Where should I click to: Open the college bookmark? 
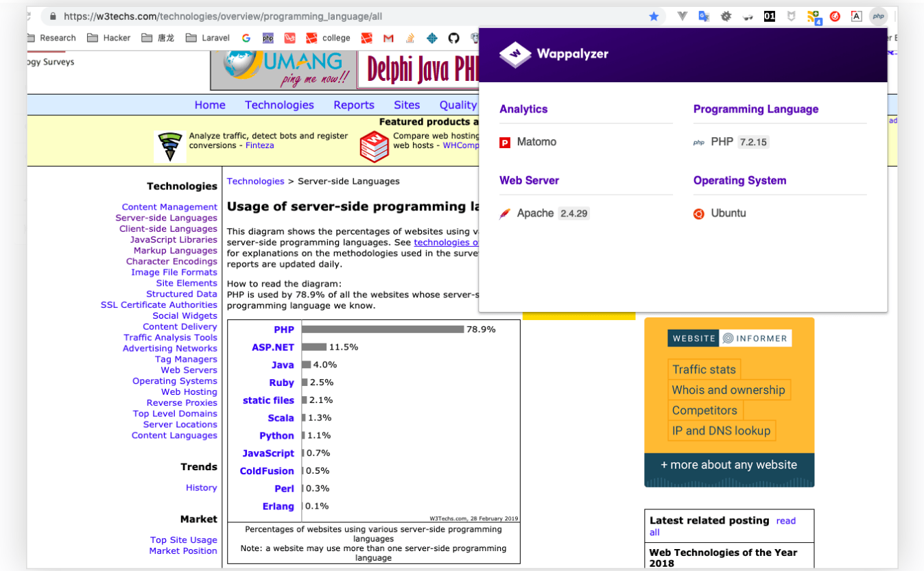point(328,38)
